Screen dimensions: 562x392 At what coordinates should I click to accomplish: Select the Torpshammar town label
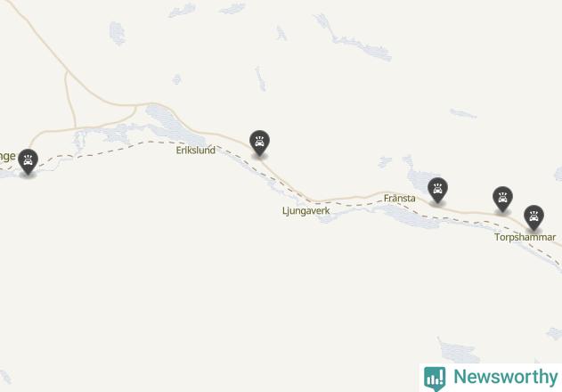525,237
